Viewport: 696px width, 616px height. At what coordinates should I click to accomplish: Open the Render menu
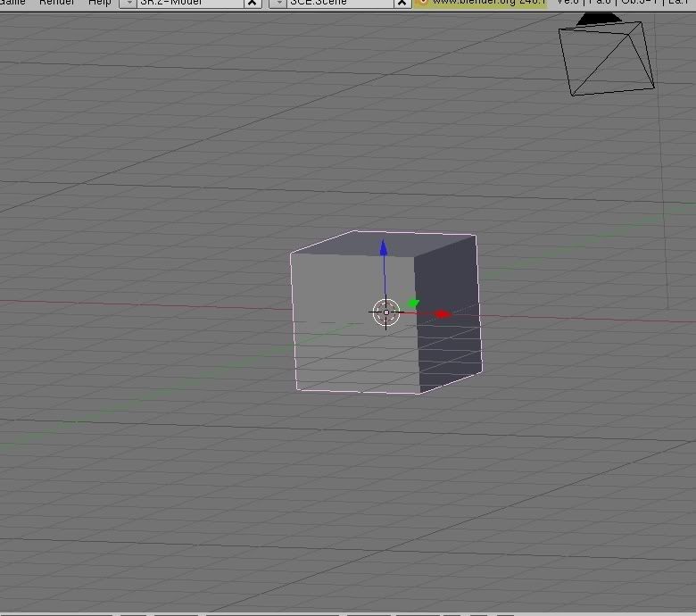pyautogui.click(x=57, y=2)
